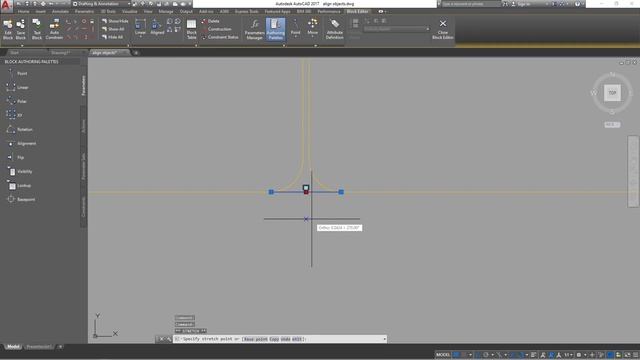Viewport: 640px width, 360px height.
Task: Click the Delete constraints button
Action: click(211, 21)
